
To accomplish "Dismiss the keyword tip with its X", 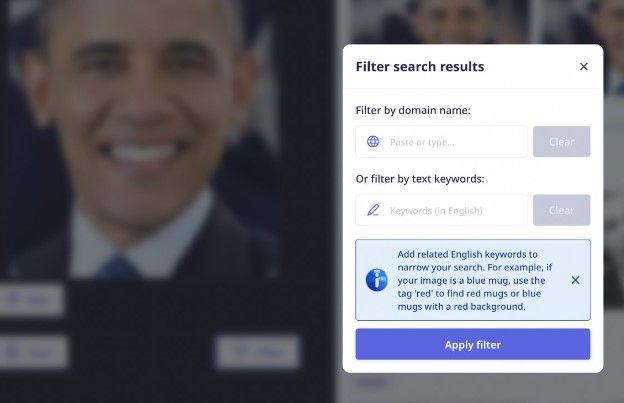I will tap(575, 280).
